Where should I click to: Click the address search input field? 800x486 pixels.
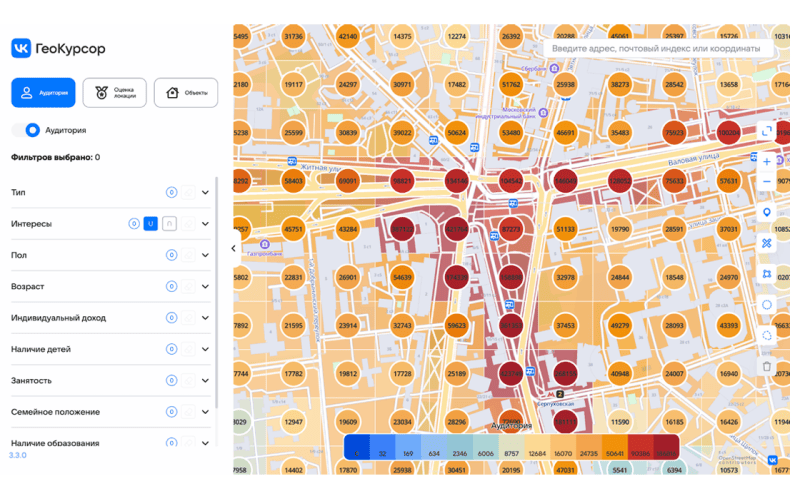pos(655,48)
